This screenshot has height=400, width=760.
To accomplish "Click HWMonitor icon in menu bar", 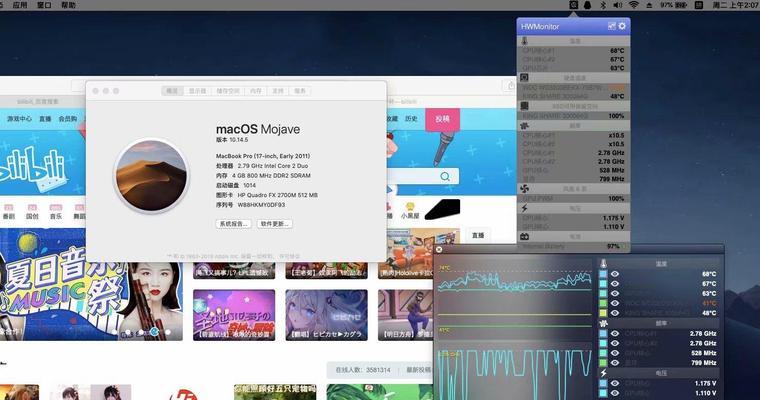I will click(573, 5).
